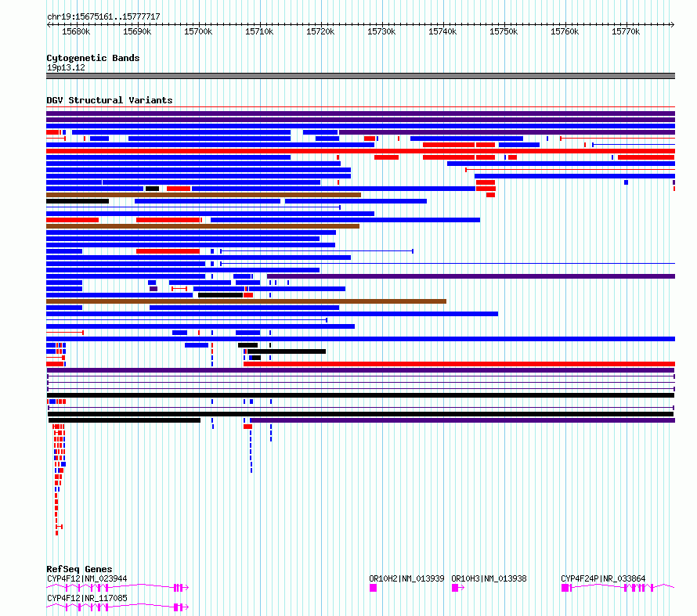
Task: Select the 19p13.12 band label
Action: click(x=66, y=67)
